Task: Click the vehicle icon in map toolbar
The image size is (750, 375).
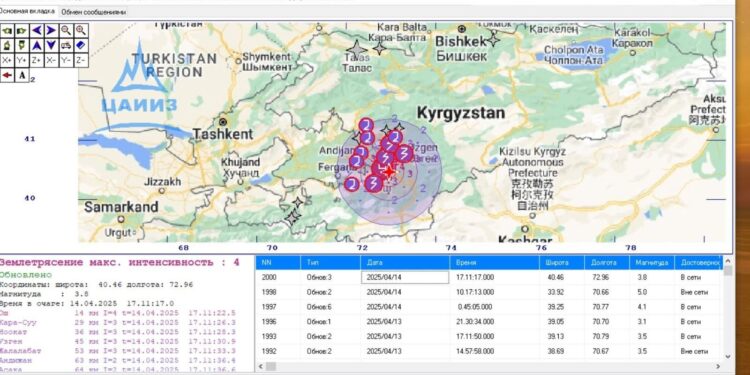Action: 66,45
